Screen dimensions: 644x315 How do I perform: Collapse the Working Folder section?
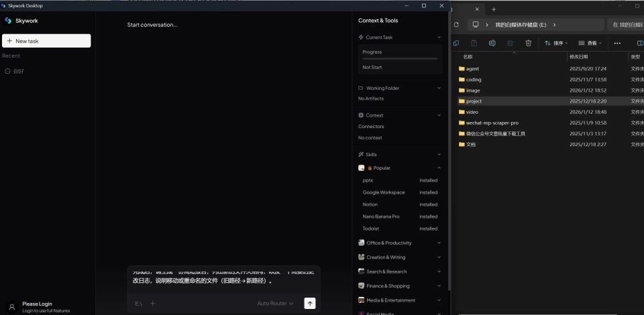click(439, 88)
